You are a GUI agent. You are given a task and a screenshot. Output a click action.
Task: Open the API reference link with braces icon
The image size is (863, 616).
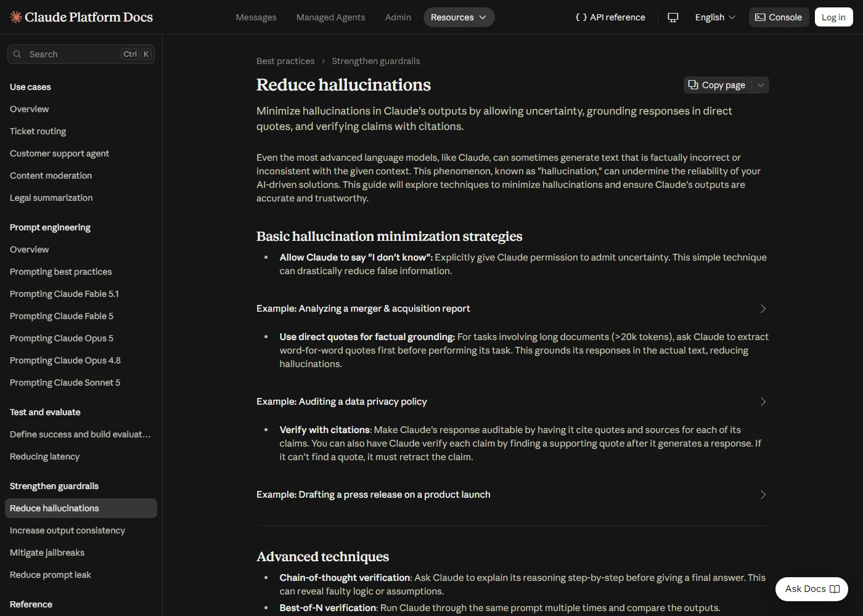pyautogui.click(x=610, y=17)
